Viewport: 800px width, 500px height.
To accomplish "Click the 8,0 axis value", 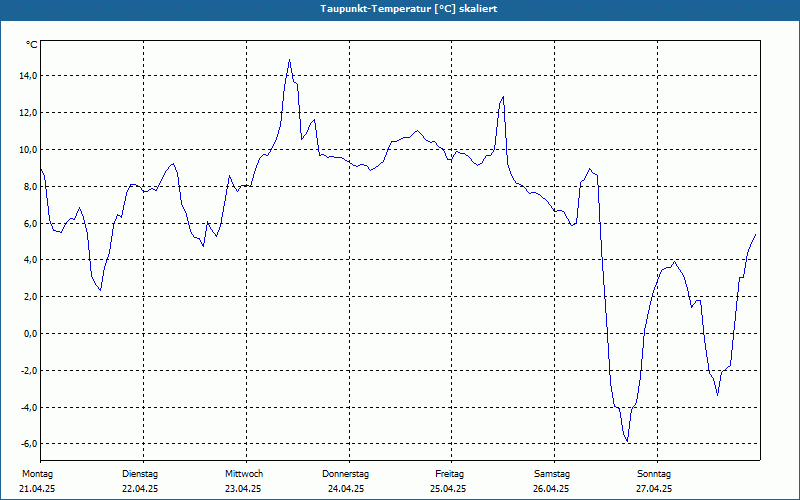I will [29, 187].
